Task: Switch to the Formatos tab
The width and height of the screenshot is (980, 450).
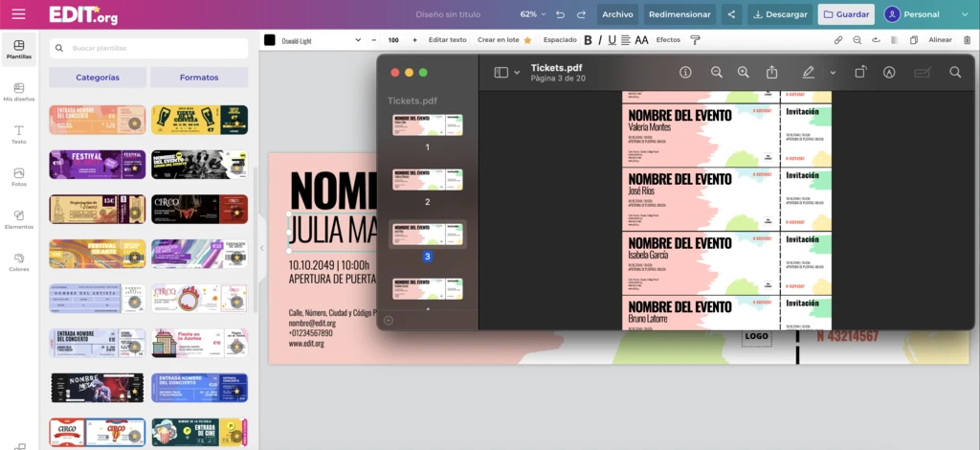Action: tap(199, 77)
